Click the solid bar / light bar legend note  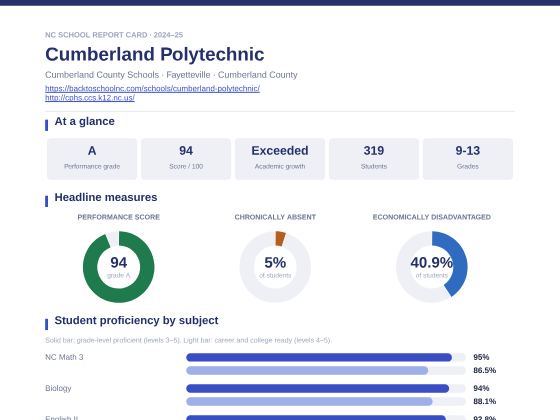[x=188, y=340]
